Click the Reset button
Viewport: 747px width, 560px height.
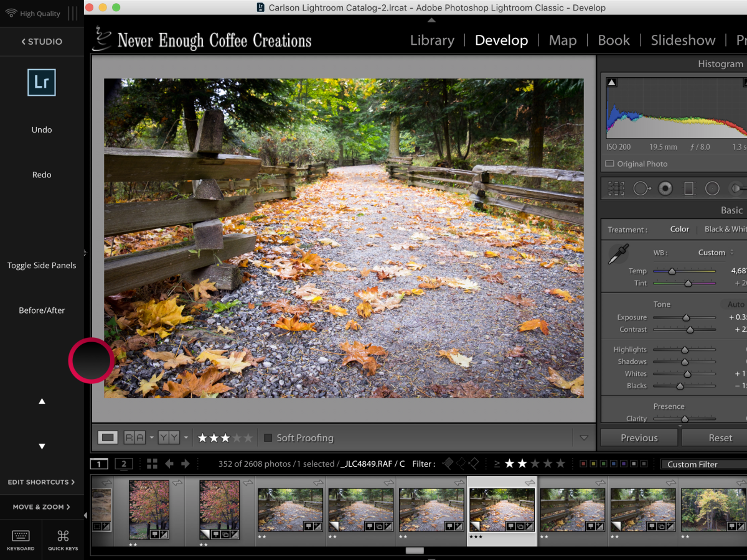pyautogui.click(x=720, y=438)
